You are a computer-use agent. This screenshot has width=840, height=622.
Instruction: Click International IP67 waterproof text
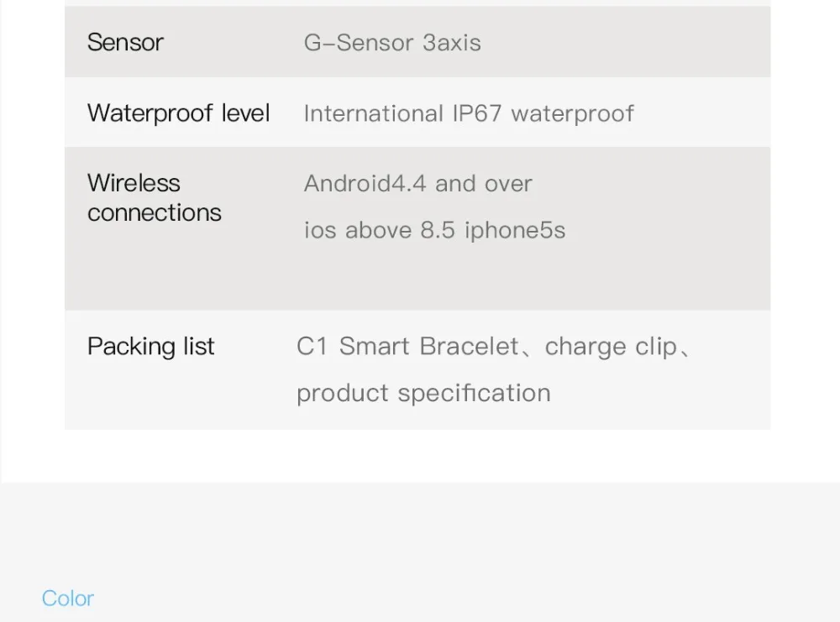pyautogui.click(x=468, y=113)
